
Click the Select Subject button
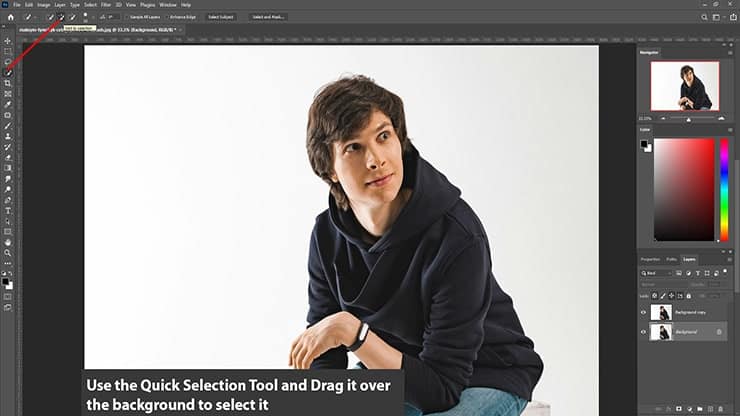click(x=221, y=17)
